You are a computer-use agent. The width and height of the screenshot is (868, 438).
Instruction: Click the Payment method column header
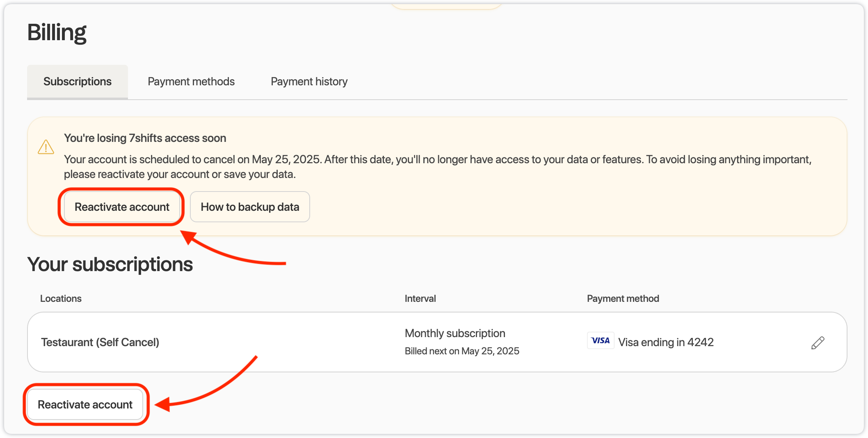[623, 299]
